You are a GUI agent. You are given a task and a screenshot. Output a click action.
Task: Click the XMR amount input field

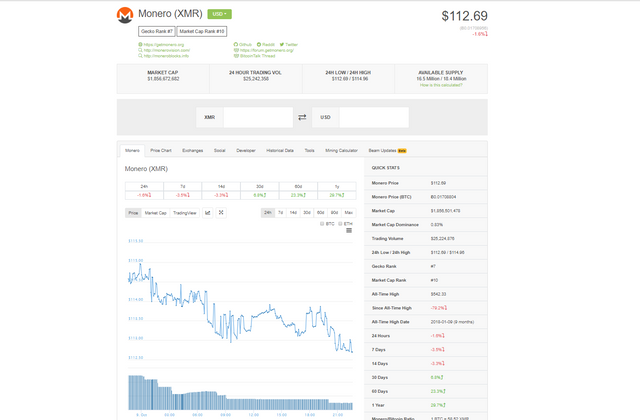click(257, 117)
